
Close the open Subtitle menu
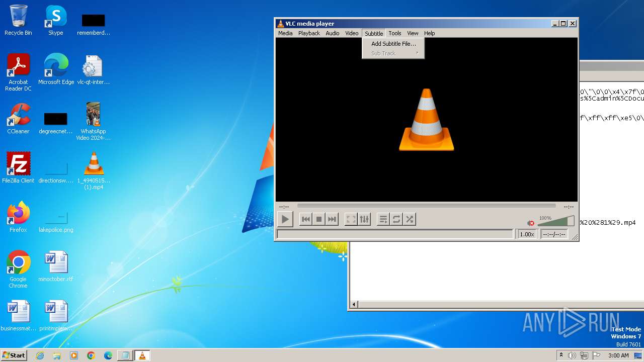click(x=374, y=33)
